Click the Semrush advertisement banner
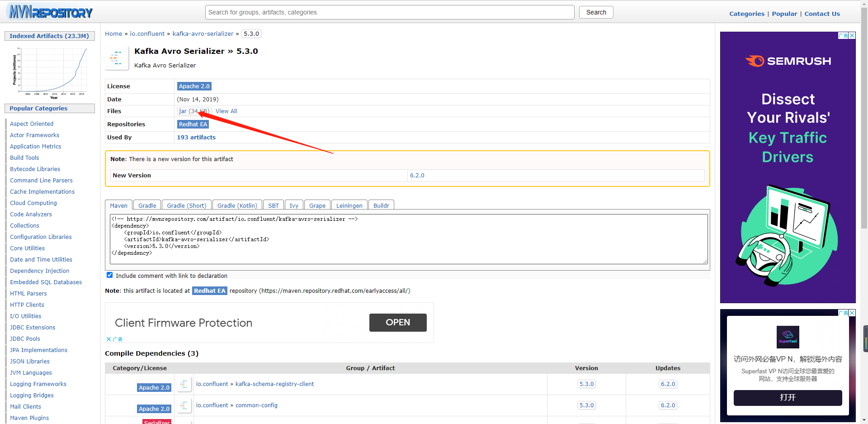The height and width of the screenshot is (424, 868). point(788,167)
